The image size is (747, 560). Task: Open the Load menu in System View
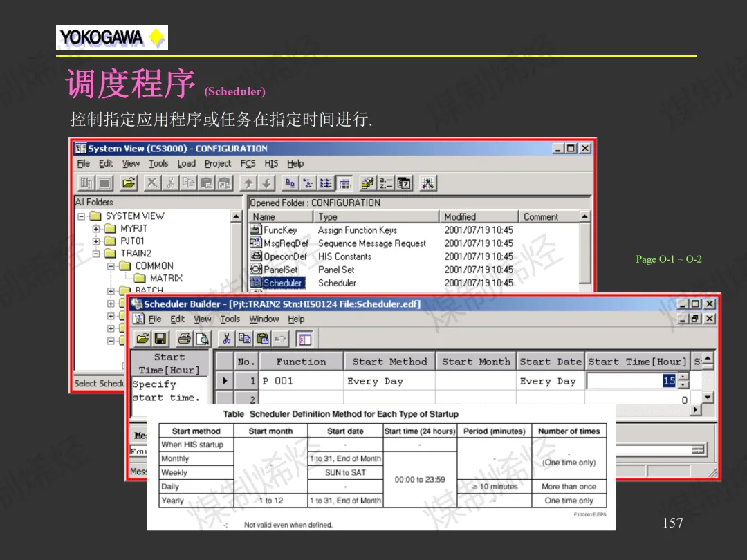(186, 163)
